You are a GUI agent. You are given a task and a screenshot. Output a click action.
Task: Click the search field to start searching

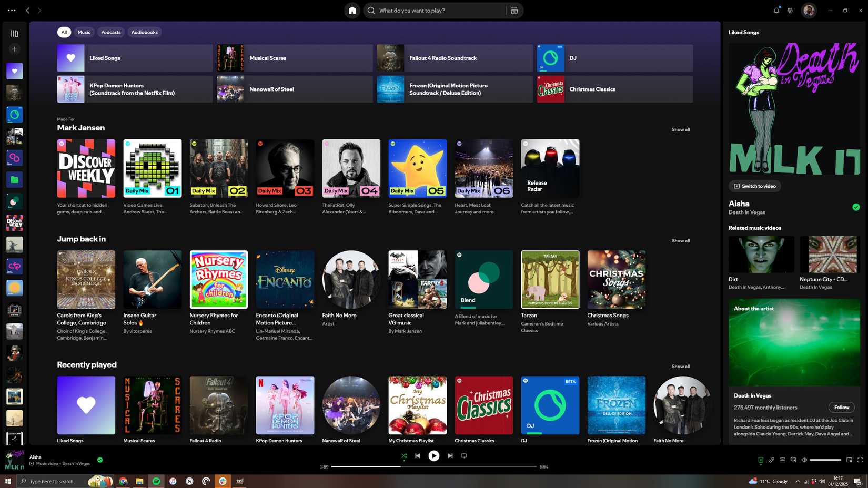442,10
